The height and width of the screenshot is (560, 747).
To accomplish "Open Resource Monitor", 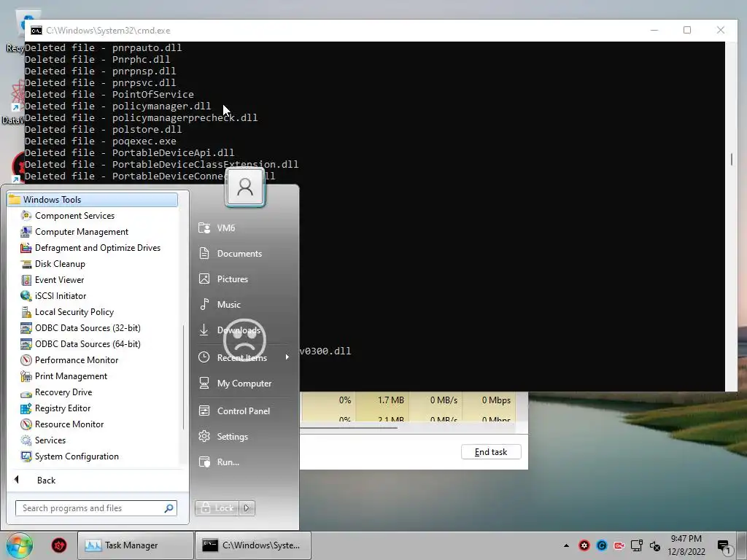I will tap(69, 424).
